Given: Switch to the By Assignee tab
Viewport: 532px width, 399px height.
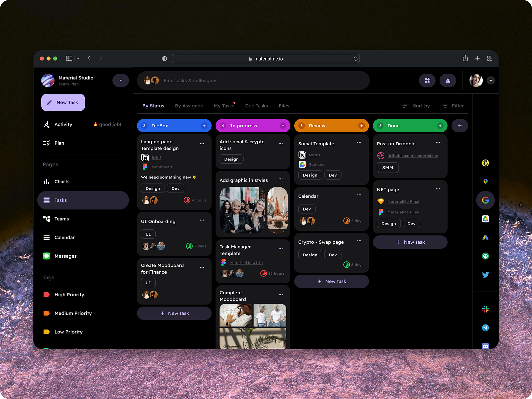Looking at the screenshot, I should tap(189, 106).
